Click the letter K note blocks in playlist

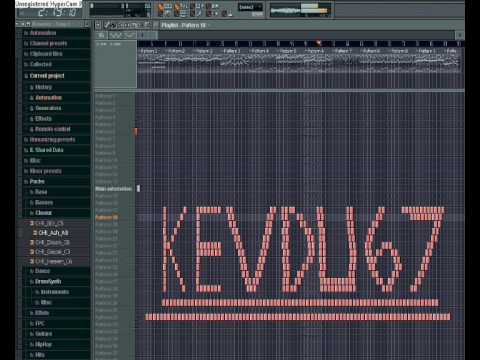pos(175,249)
